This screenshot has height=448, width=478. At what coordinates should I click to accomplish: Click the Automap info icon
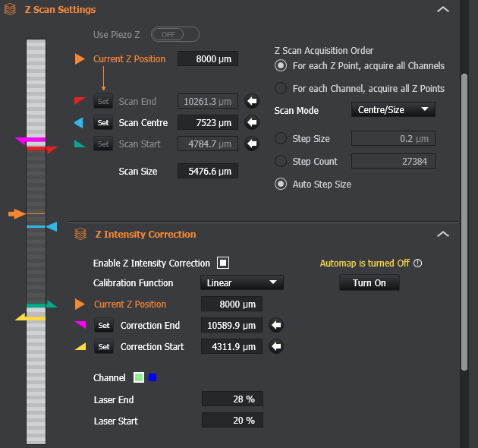[x=417, y=263]
